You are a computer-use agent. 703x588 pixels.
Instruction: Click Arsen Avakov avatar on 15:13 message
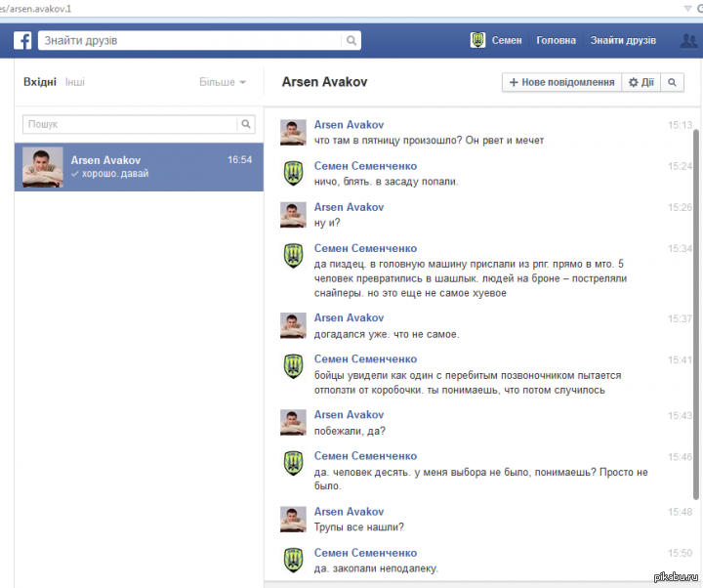point(293,133)
